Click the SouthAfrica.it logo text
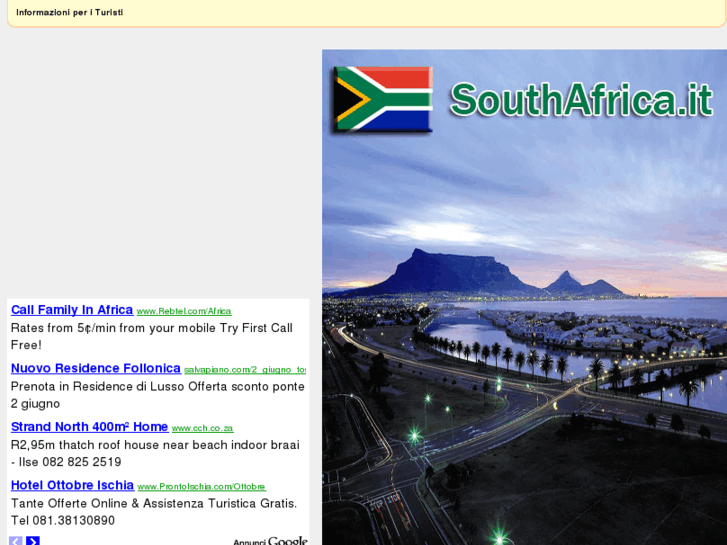 [x=581, y=99]
